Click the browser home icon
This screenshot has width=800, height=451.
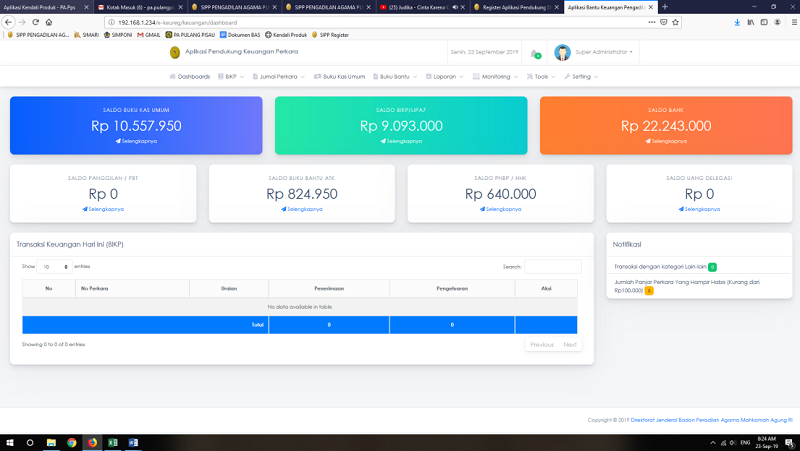[48, 21]
